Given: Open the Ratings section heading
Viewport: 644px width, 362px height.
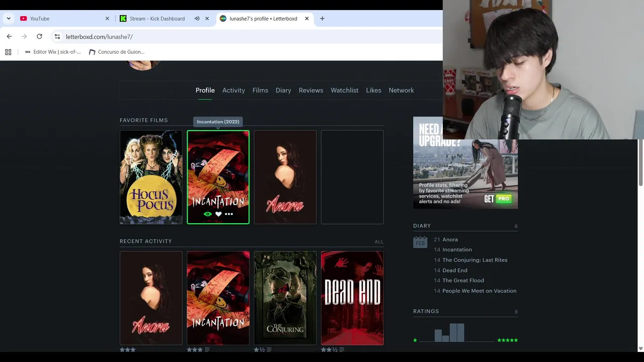Looking at the screenshot, I should click(426, 312).
